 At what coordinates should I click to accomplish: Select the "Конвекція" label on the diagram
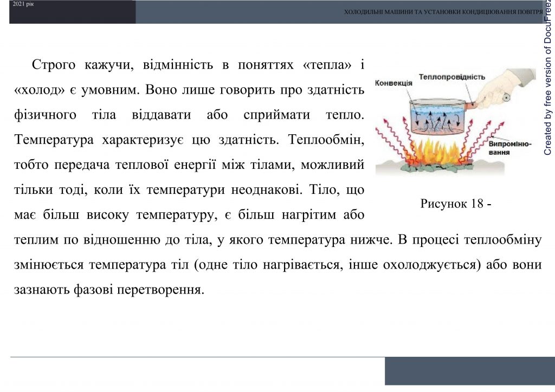tap(393, 83)
